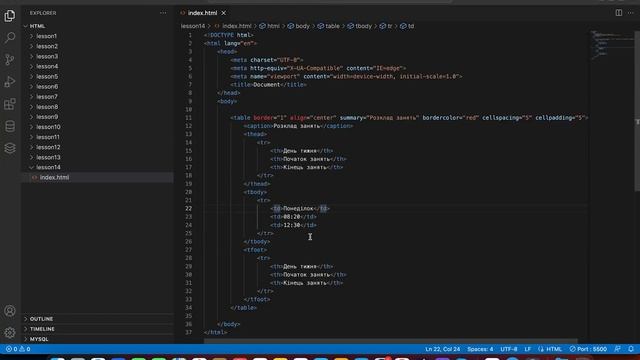Screen dimensions: 640x360
Task: Open the Accounts menu icon
Action: [x=10, y=311]
